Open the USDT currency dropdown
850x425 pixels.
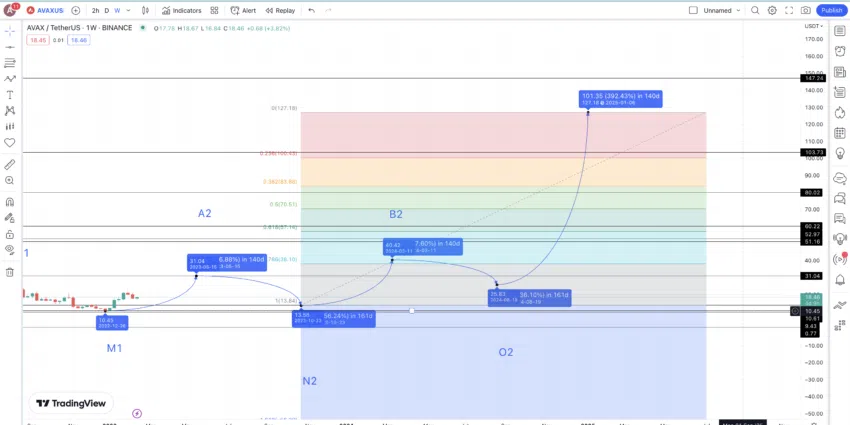click(812, 26)
